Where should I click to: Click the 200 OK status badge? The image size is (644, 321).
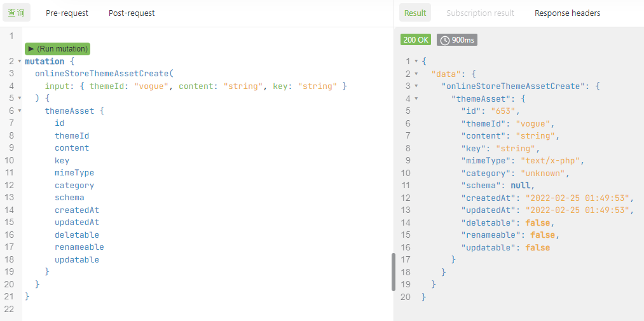point(416,40)
